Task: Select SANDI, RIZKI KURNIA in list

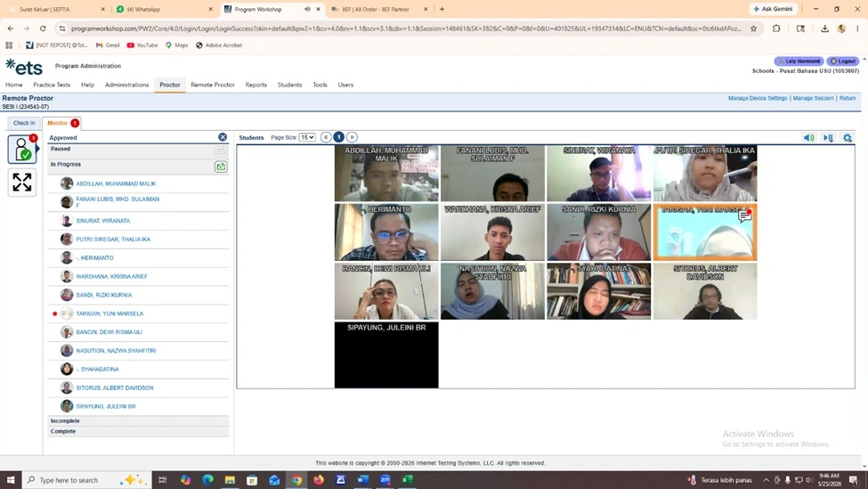Action: pos(103,295)
